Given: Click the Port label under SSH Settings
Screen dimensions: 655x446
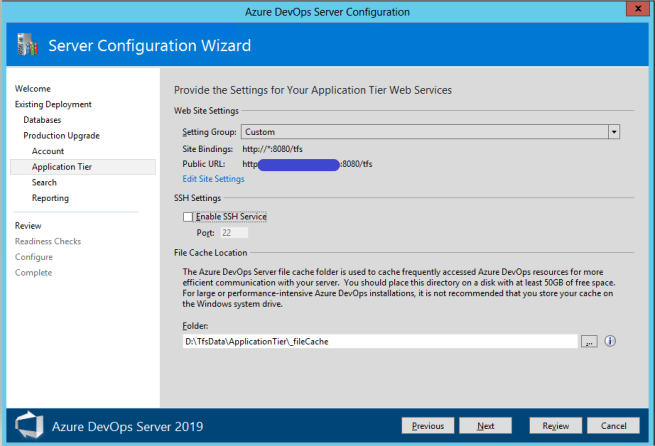Looking at the screenshot, I should (205, 233).
